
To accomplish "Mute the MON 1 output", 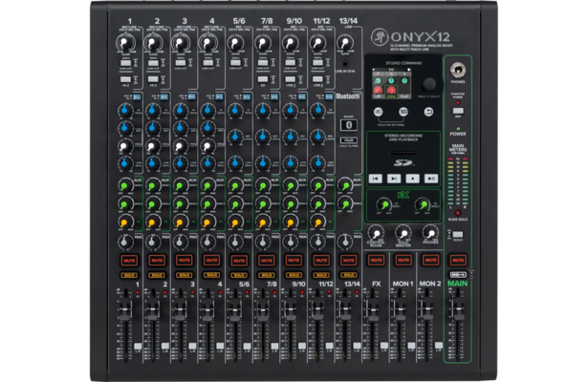I will coord(403,261).
